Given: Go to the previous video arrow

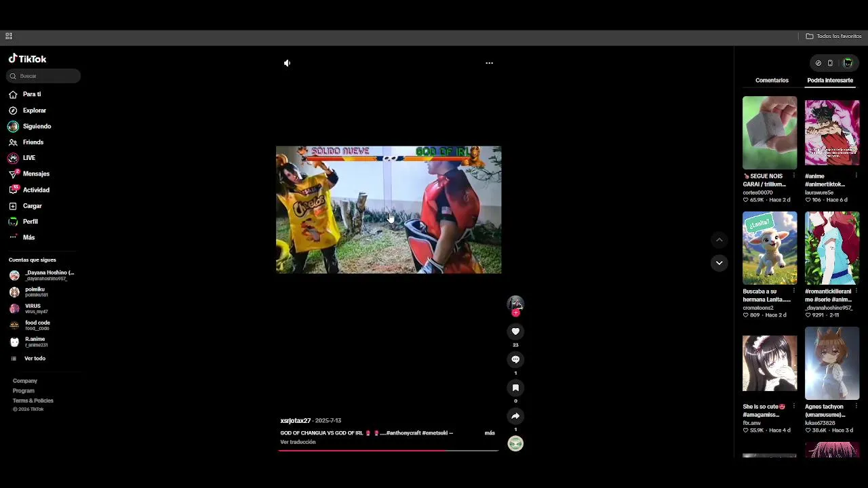Looking at the screenshot, I should 719,240.
